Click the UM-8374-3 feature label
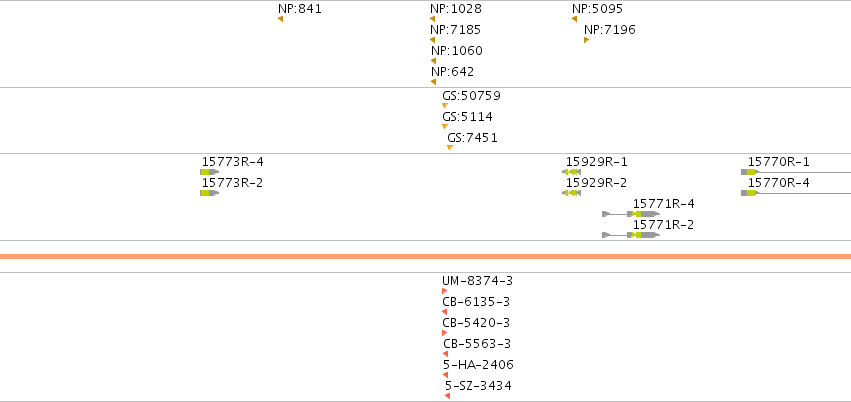This screenshot has width=851, height=402. click(x=478, y=281)
